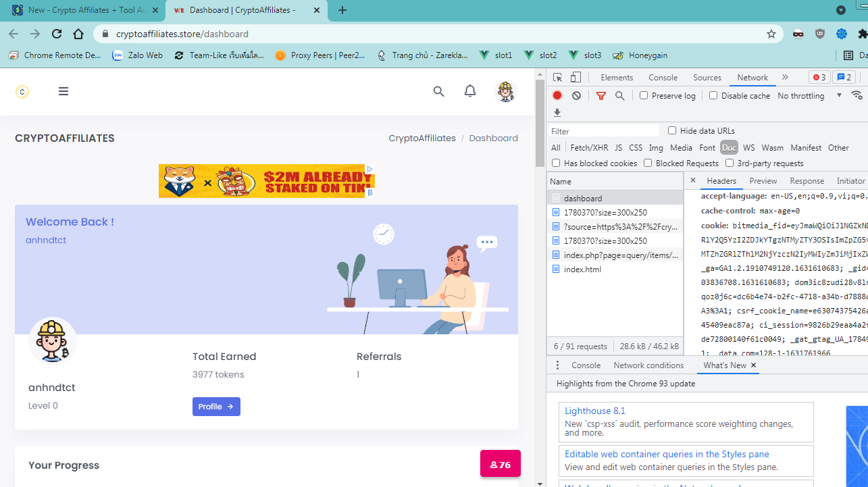The height and width of the screenshot is (487, 868).
Task: Switch to the Console panel tab
Action: pos(663,78)
